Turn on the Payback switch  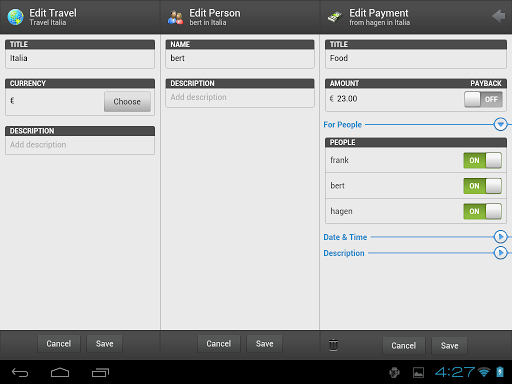(x=483, y=99)
